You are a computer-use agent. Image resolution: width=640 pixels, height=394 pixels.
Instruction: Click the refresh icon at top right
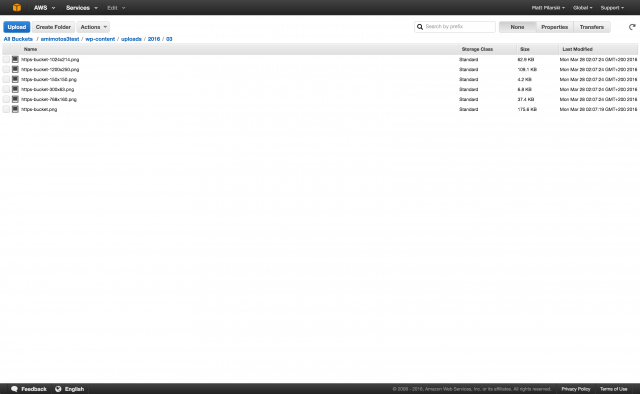coord(632,27)
